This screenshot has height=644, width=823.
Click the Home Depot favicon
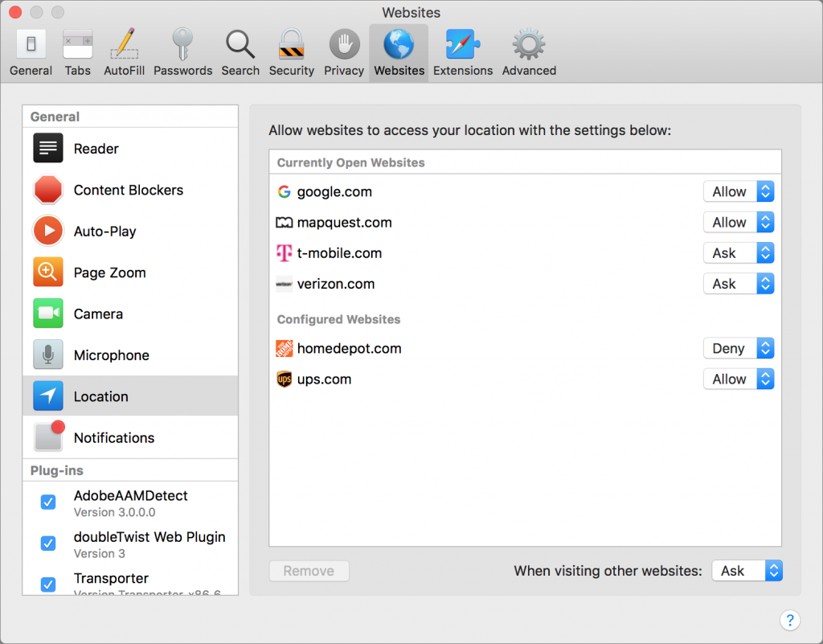(x=284, y=348)
